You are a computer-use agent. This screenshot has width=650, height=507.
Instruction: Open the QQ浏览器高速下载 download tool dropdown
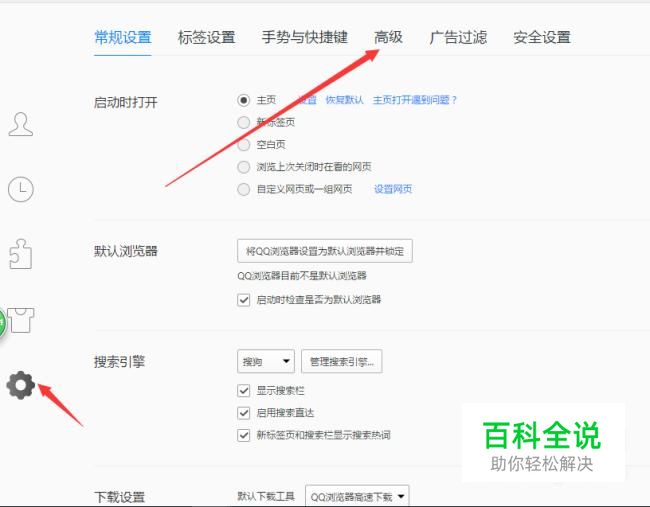click(357, 496)
